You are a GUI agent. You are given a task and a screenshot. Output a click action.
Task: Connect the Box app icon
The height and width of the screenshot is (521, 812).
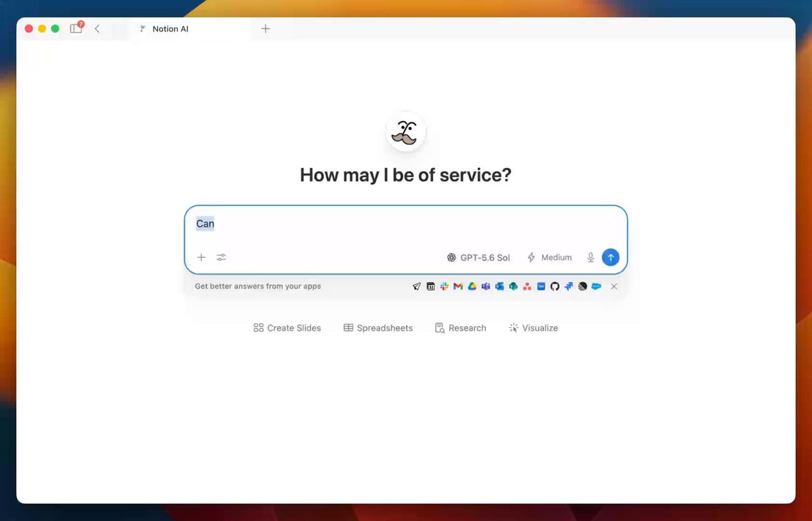coord(541,286)
